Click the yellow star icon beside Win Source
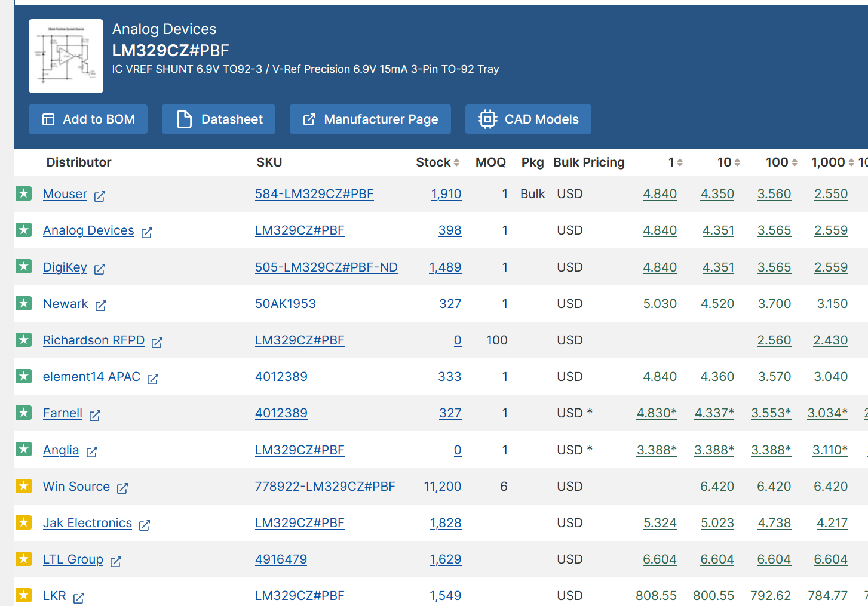868x606 pixels. coord(23,486)
